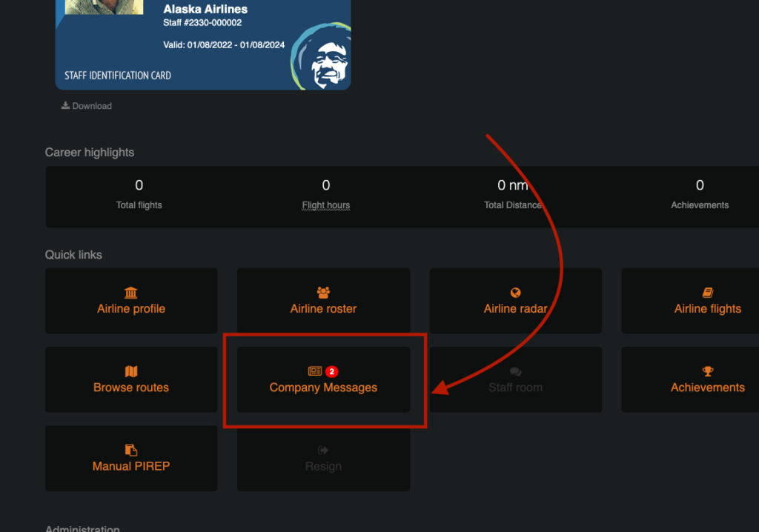Click the Browse routes map icon
759x532 pixels.
click(x=131, y=371)
